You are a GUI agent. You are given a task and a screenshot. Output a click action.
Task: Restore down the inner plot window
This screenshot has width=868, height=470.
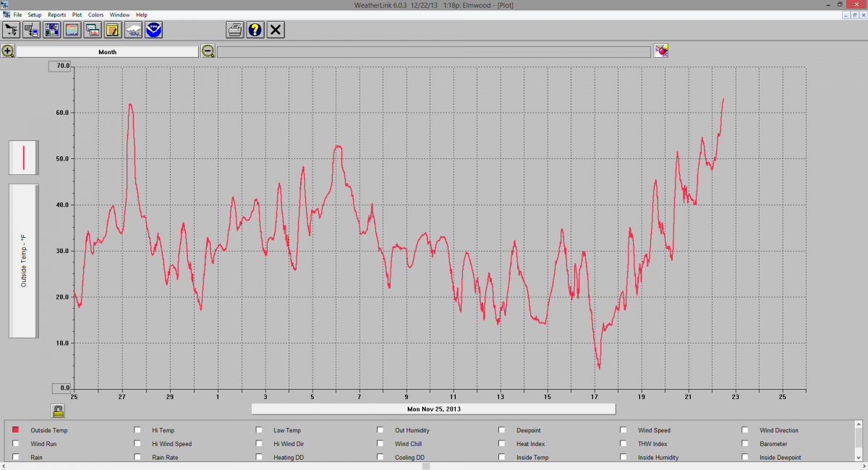click(x=854, y=14)
